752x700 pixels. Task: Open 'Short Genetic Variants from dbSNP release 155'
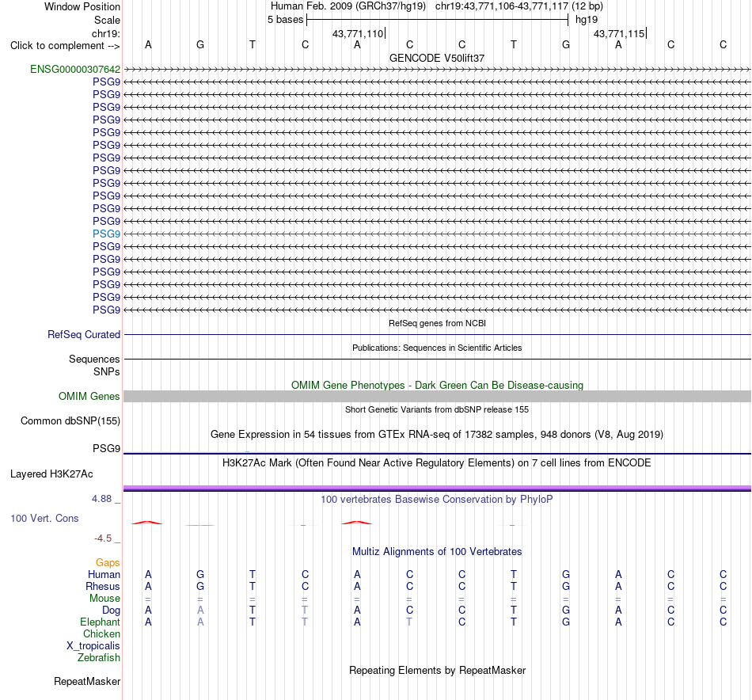(x=437, y=409)
